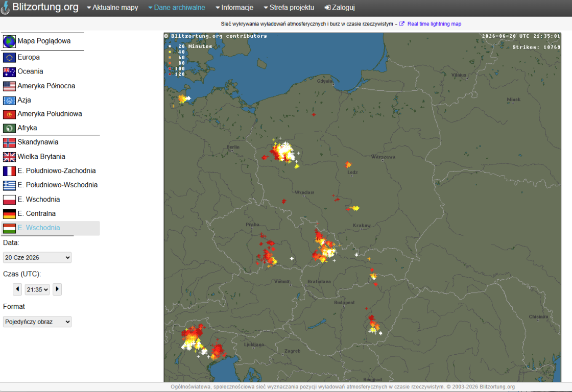Choose the Australian flag Oceania icon
The width and height of the screenshot is (572, 392).
point(9,72)
